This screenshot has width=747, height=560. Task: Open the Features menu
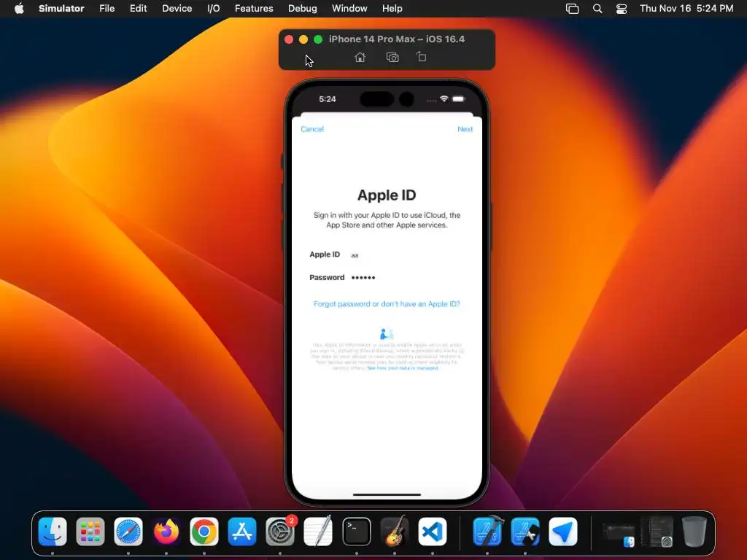(254, 9)
